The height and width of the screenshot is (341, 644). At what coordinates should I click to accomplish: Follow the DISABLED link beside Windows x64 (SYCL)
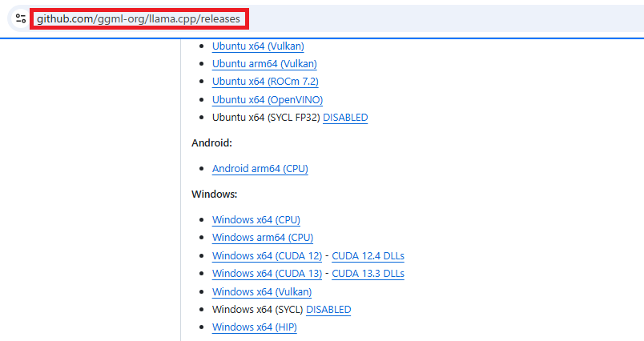(x=328, y=310)
